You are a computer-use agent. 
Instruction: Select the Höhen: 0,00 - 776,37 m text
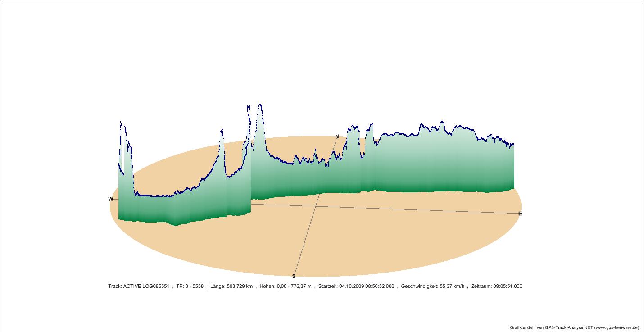286,286
